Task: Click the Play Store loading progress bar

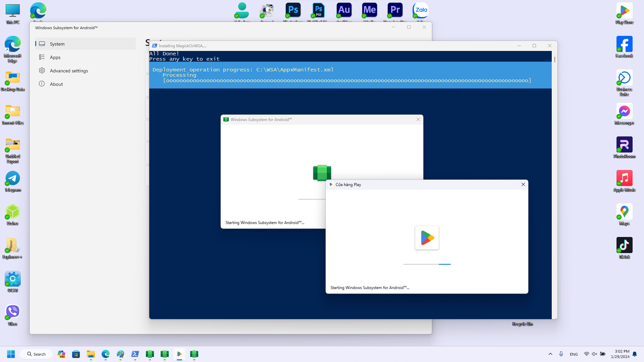Action: pos(427,264)
